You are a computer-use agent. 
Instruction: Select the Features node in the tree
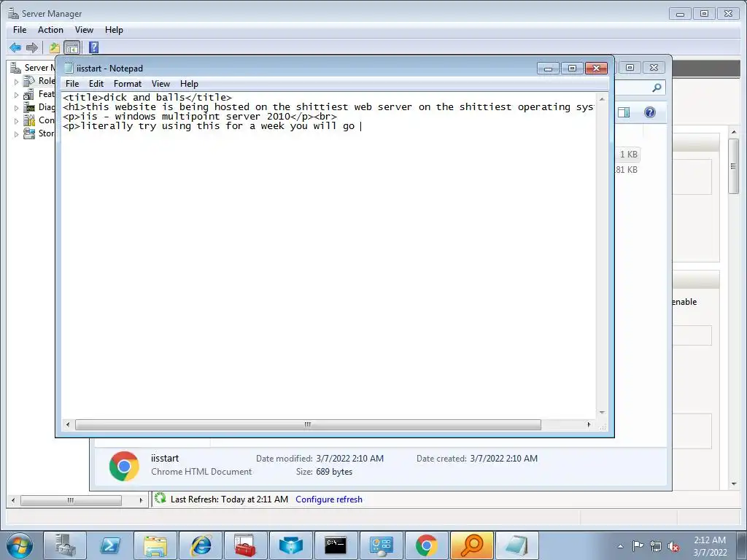pyautogui.click(x=46, y=94)
